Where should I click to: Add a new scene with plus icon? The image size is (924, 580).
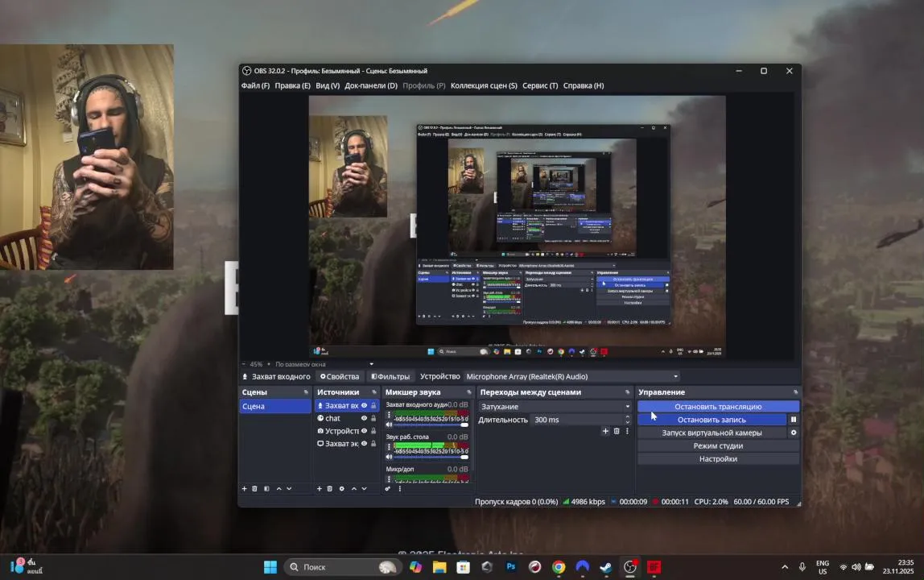pos(244,488)
